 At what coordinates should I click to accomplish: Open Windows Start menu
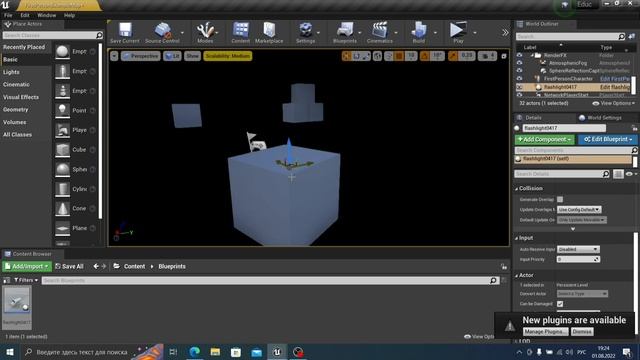coord(10,352)
